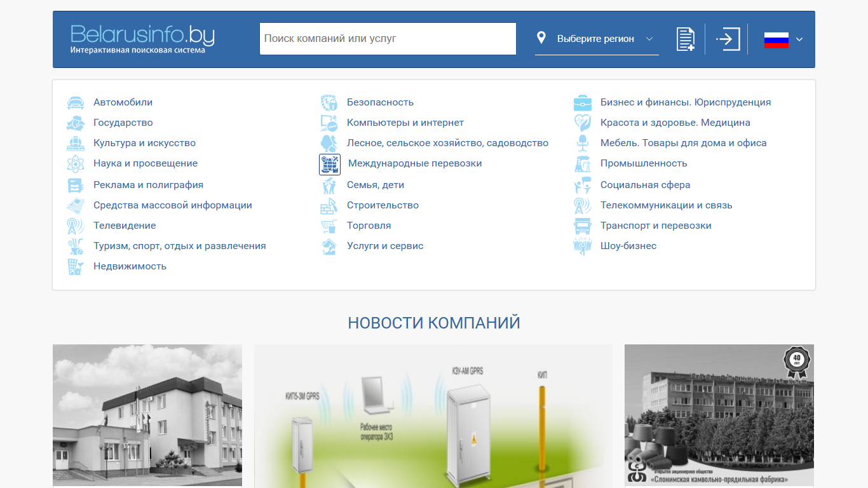868x488 pixels.
Task: Click the map pin icon beside region selector
Action: coord(541,38)
